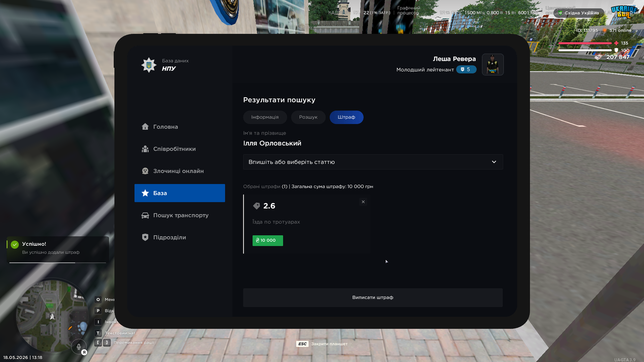Click the НПУ police star logo
The height and width of the screenshot is (362, 644).
point(149,65)
